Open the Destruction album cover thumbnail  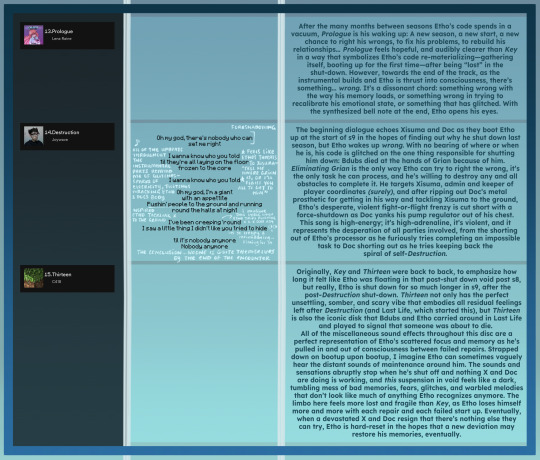click(x=33, y=136)
